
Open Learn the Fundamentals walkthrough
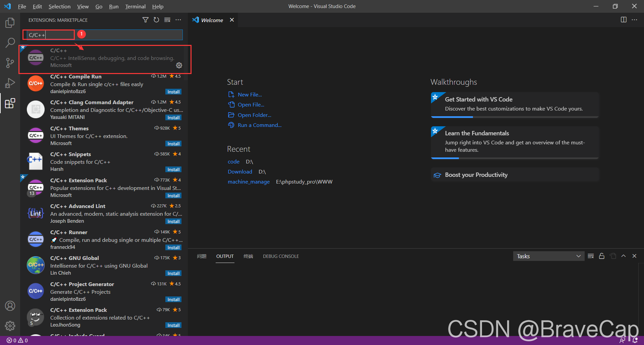coord(515,142)
